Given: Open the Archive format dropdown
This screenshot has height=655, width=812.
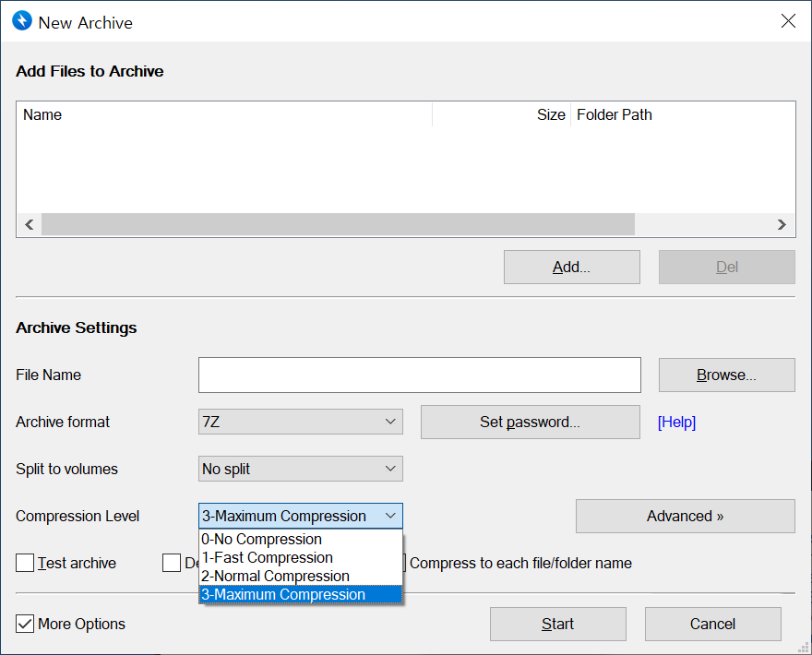Looking at the screenshot, I should point(300,422).
